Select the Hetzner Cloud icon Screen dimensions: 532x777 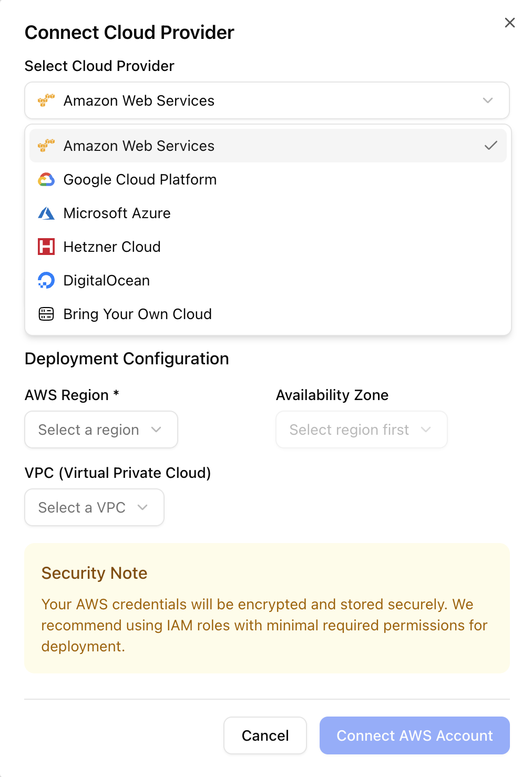tap(46, 247)
